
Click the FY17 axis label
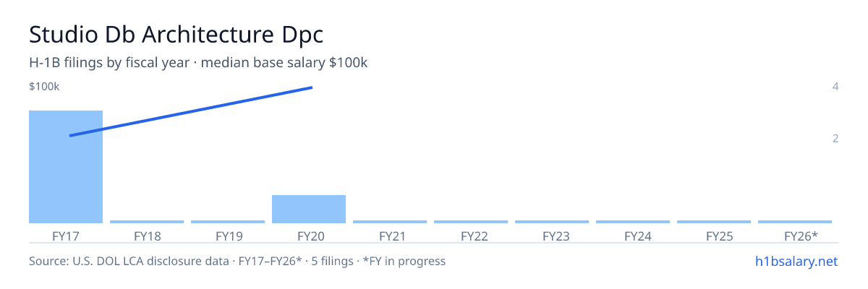click(x=66, y=236)
